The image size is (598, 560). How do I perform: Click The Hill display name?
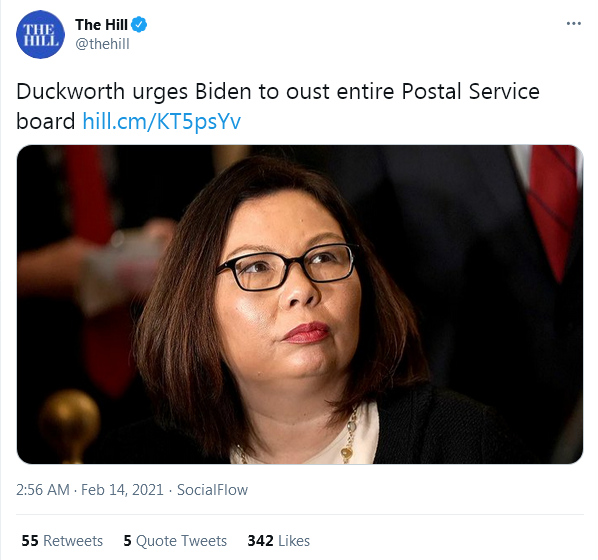101,25
